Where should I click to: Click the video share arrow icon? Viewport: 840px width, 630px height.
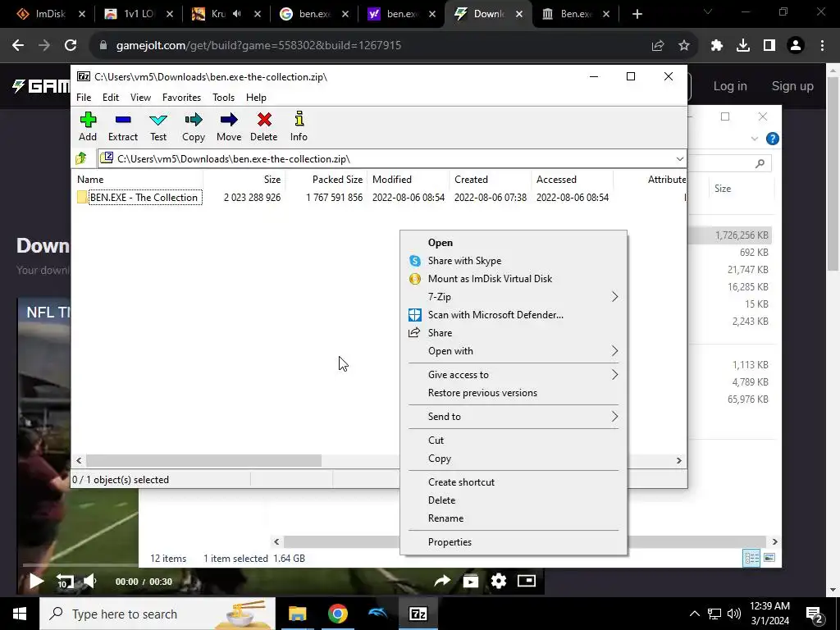442,581
